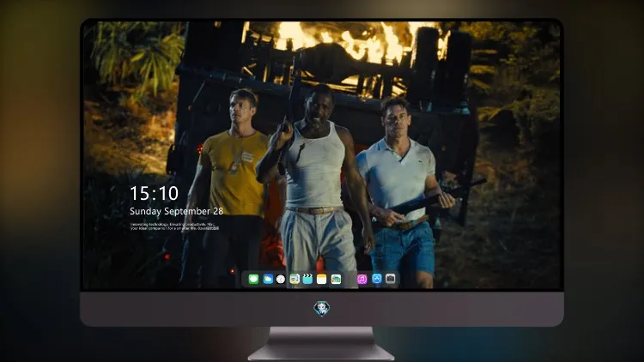Open the Clock app in the dock
The height and width of the screenshot is (362, 644).
[x=281, y=280]
